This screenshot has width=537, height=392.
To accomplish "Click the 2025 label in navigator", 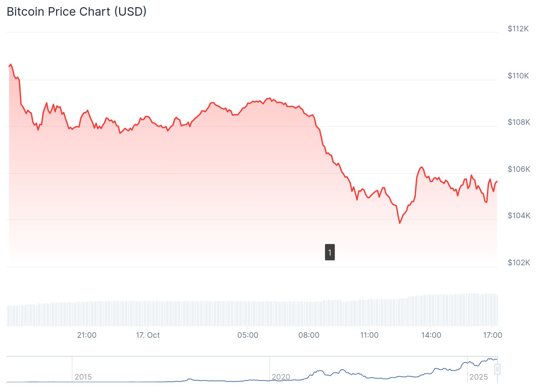I will click(479, 377).
